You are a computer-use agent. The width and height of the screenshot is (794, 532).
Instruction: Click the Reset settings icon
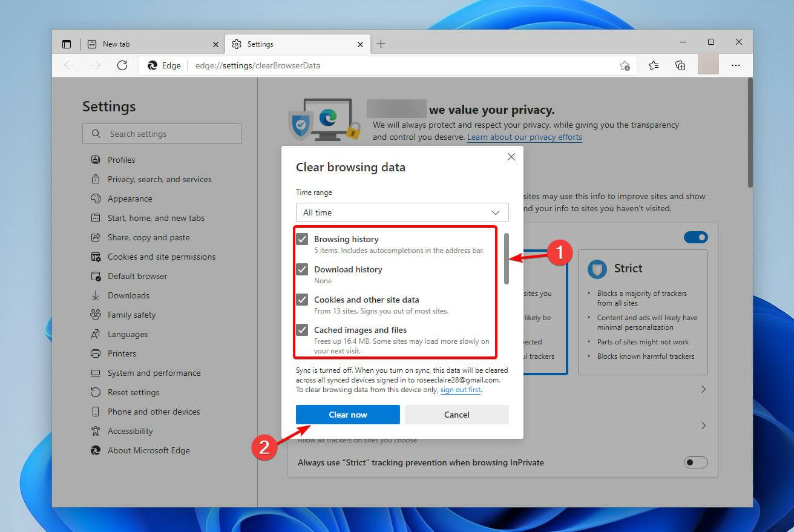pyautogui.click(x=96, y=392)
